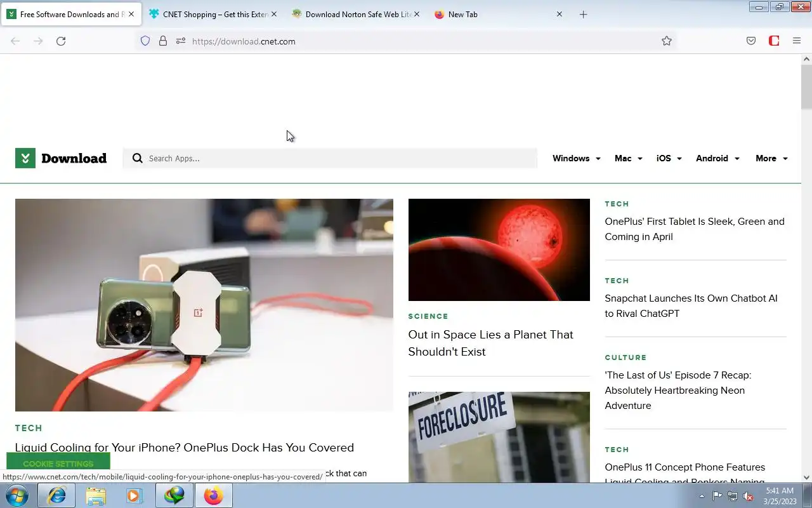Click the taskbar clock showing 5:41 AM

[780, 496]
